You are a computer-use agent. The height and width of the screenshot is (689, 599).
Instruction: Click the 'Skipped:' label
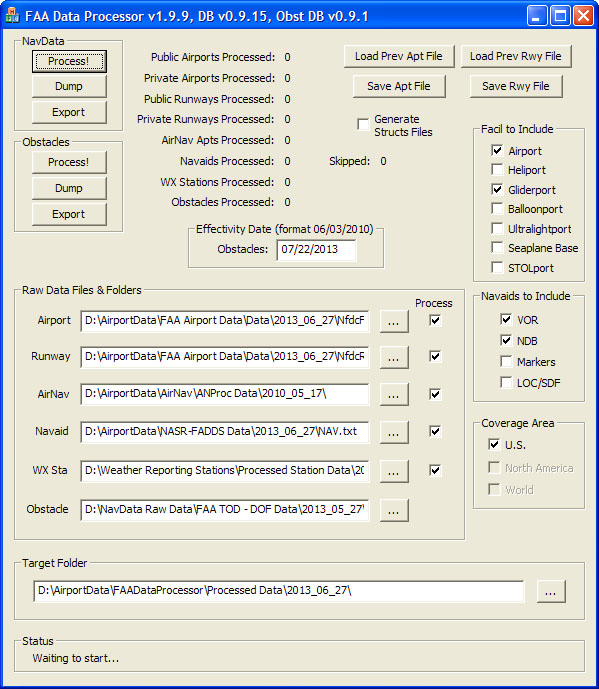click(349, 161)
